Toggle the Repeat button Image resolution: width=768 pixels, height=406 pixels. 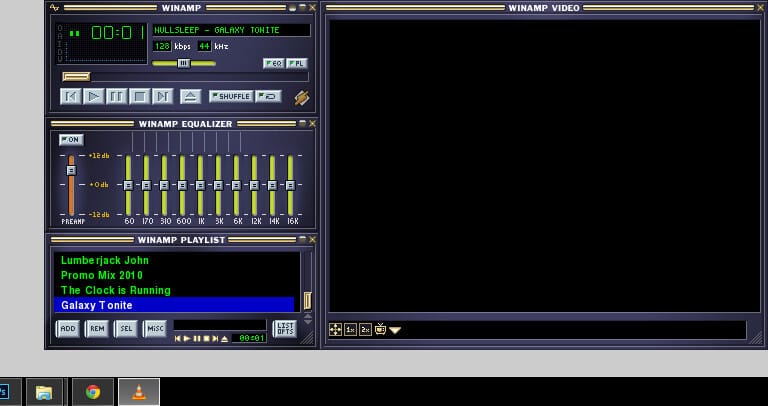point(268,97)
